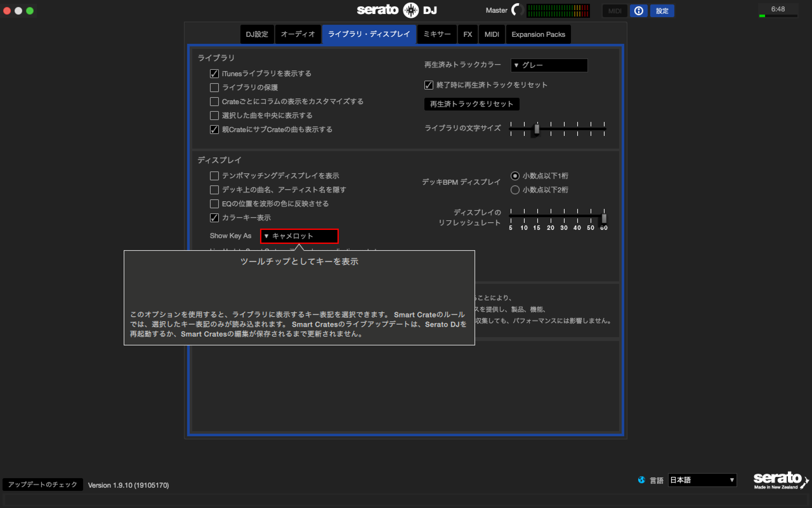This screenshot has height=508, width=812.
Task: Switch to the DJ設定 tab
Action: tap(257, 34)
